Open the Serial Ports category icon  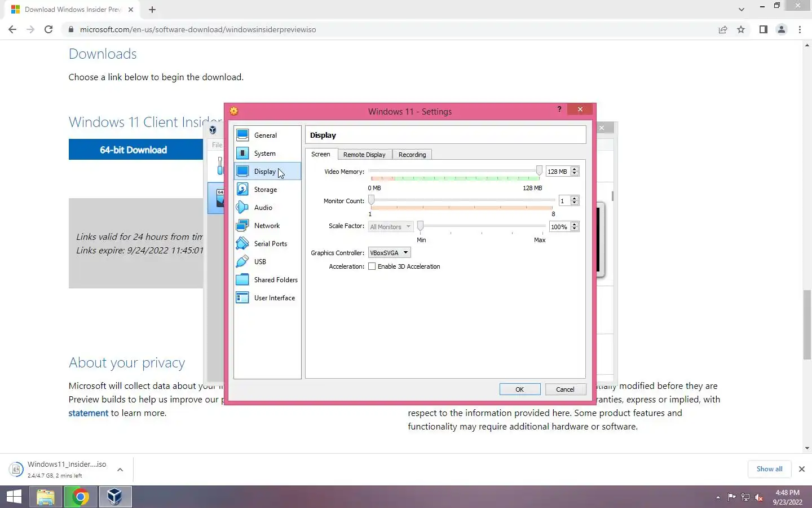click(242, 243)
